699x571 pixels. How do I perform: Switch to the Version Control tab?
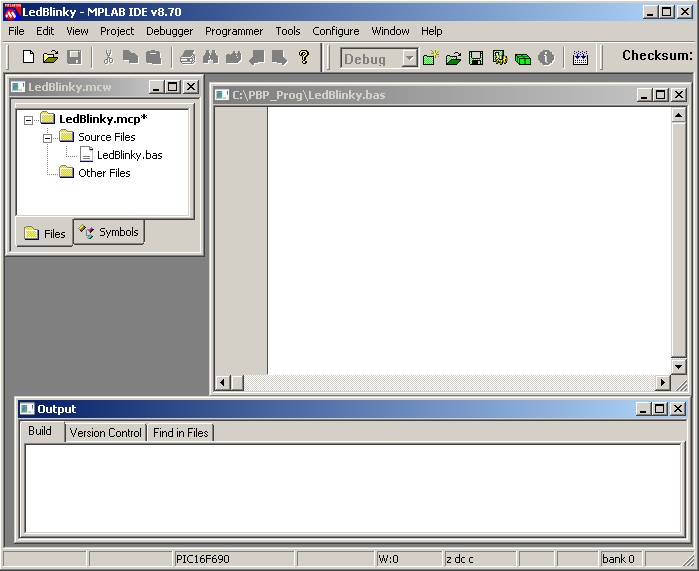[105, 432]
